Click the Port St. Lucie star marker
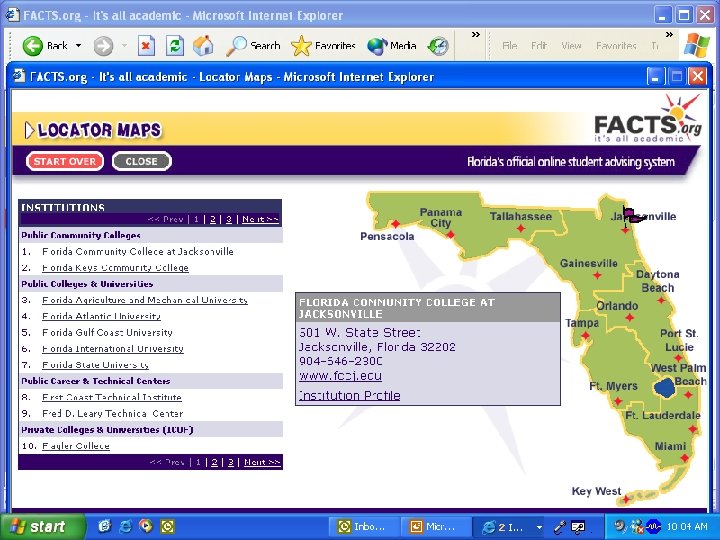This screenshot has height=540, width=720. [x=678, y=359]
